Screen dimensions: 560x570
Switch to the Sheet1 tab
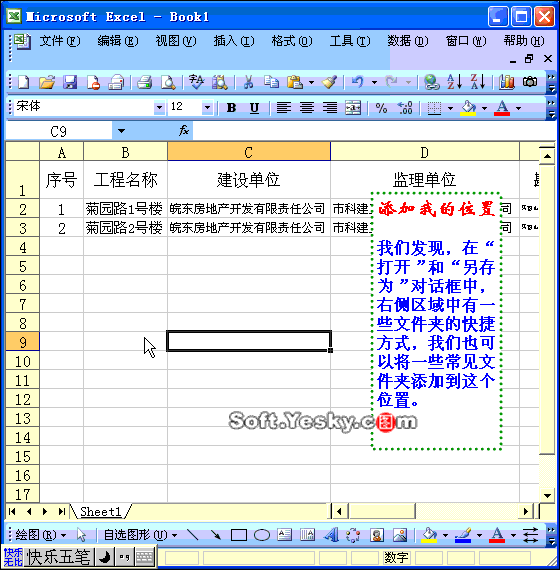point(100,512)
